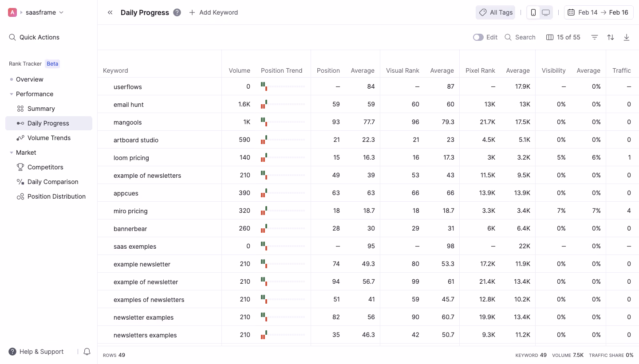Viewport: 639px width, 364px height.
Task: Open date range Feb 14 to Feb 16
Action: tap(599, 12)
